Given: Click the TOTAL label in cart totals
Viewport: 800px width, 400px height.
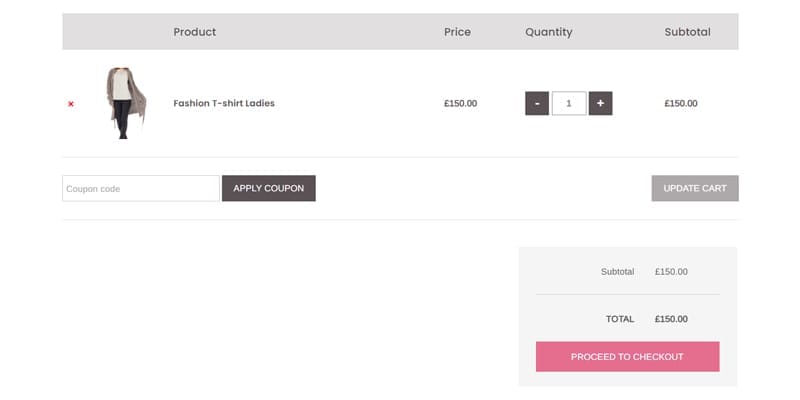Looking at the screenshot, I should click(x=620, y=319).
